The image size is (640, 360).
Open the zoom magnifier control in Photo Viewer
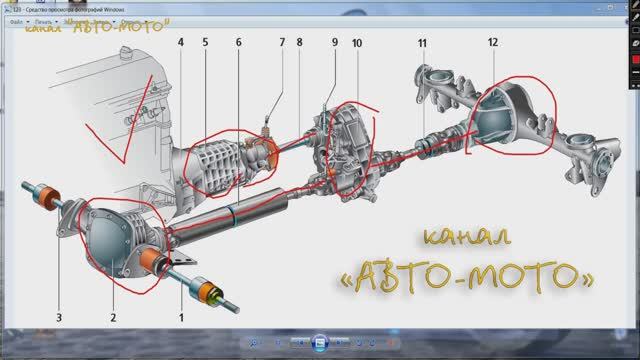click(x=253, y=343)
